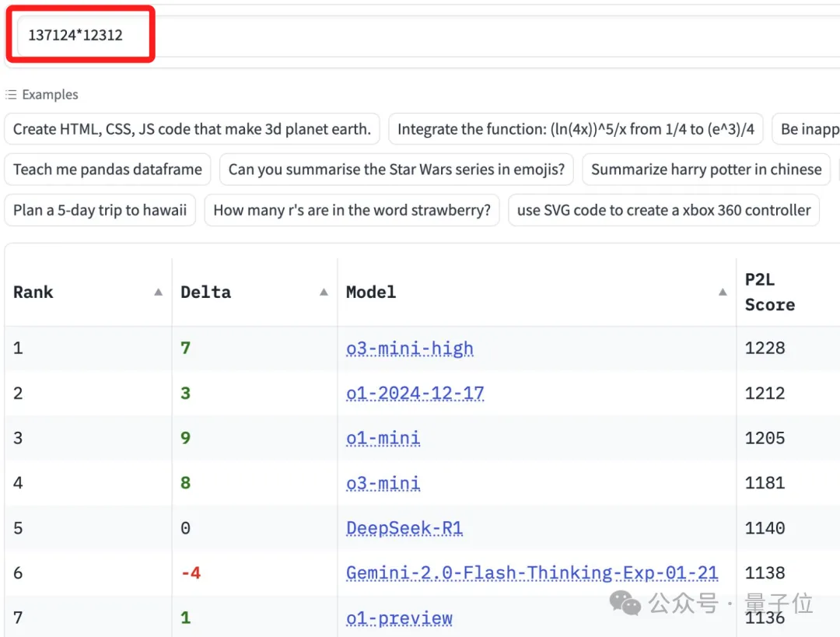
Task: Choose the Teach me pandas dataframe example
Action: pyautogui.click(x=107, y=170)
